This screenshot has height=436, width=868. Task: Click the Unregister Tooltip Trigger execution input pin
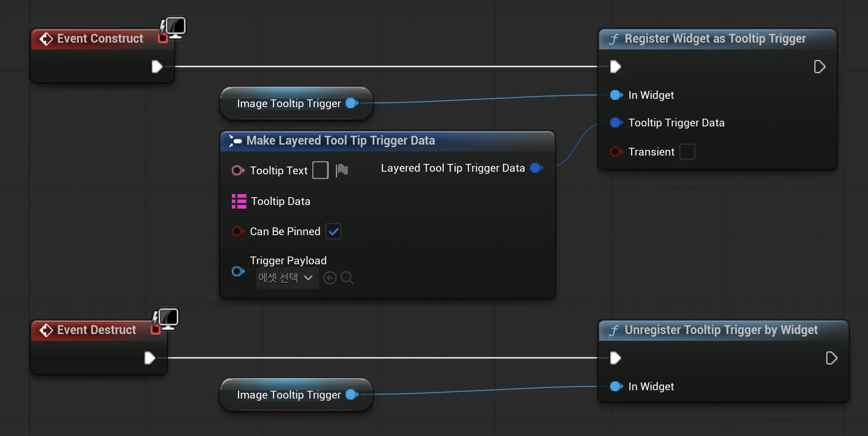coord(615,358)
